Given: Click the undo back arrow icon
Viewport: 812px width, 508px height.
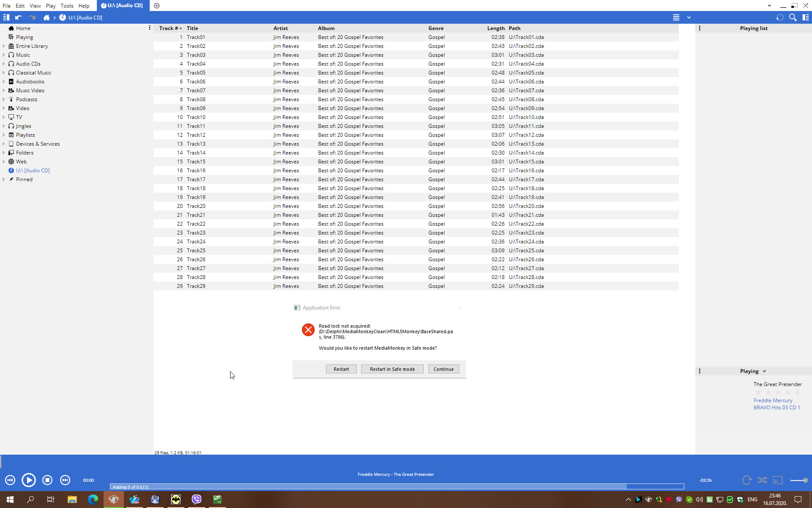Looking at the screenshot, I should [19, 17].
